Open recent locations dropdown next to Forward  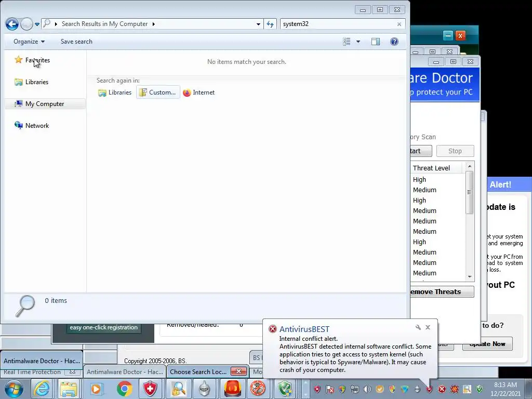(37, 24)
